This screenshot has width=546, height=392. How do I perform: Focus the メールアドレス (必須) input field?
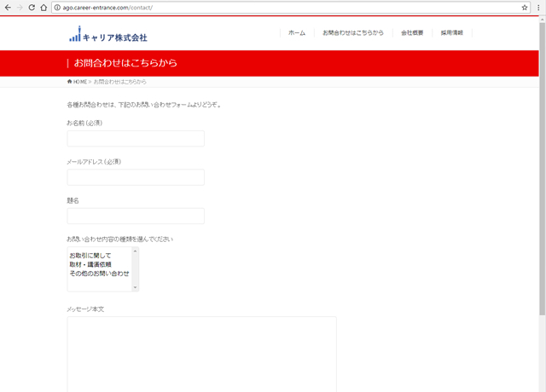point(136,177)
